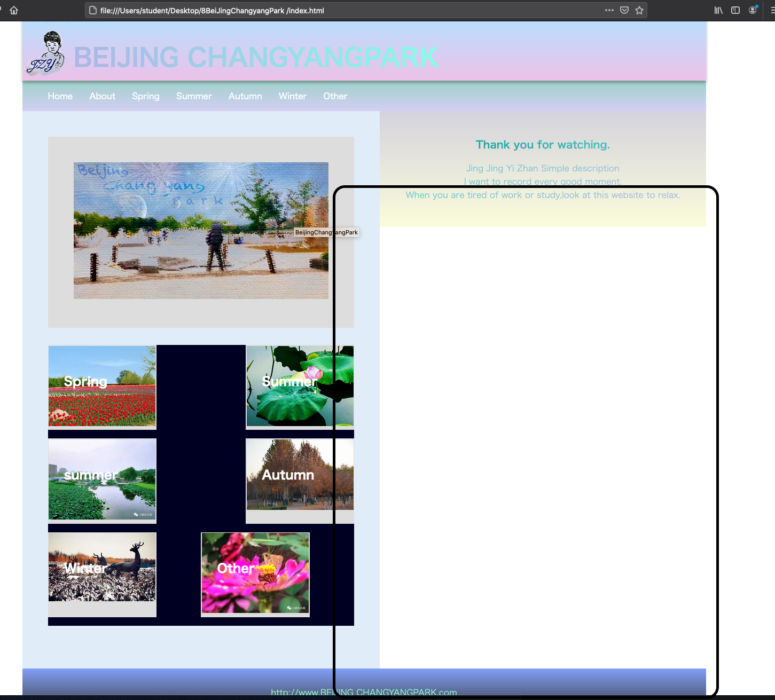Open the Spring tulip field thumbnail
This screenshot has width=775, height=700.
tap(102, 386)
